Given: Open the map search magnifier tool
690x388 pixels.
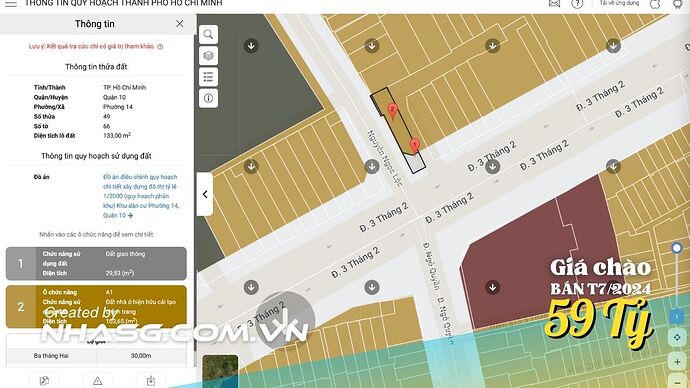Looking at the screenshot, I should point(209,34).
